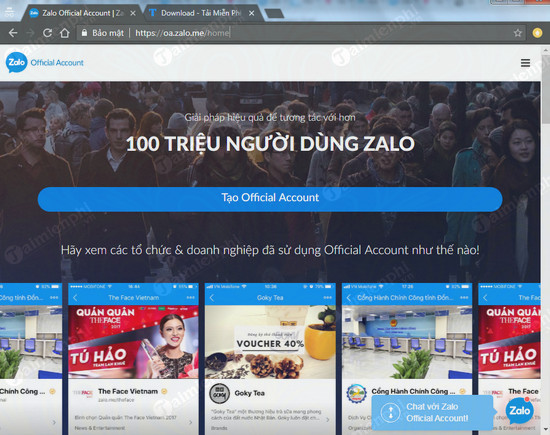
Task: Open the round Zalo chat bubble icon
Action: point(519,410)
